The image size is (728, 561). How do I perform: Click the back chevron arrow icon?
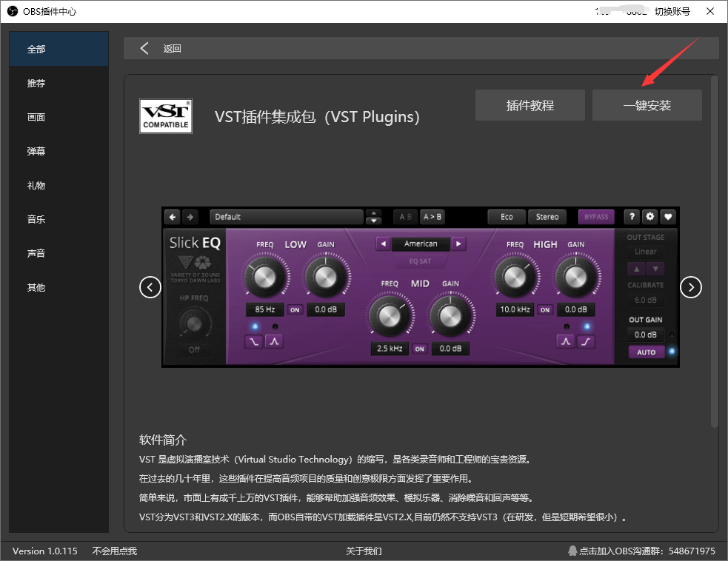pyautogui.click(x=144, y=48)
